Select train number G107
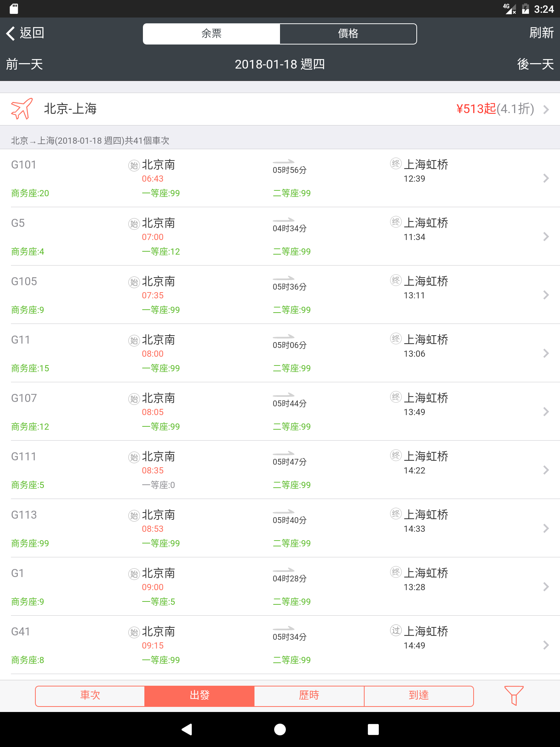 click(x=24, y=398)
